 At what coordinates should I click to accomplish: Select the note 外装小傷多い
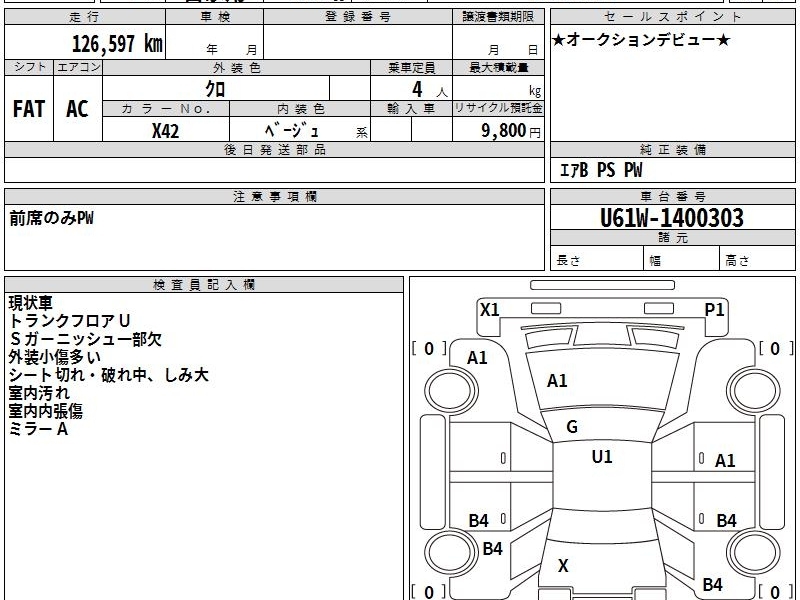(55, 357)
